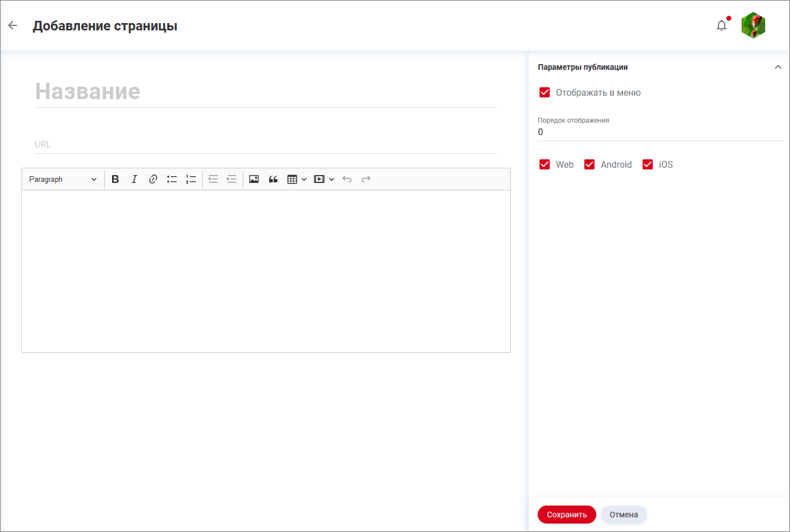
Task: Uncheck "Отображать в меню" checkbox
Action: 544,92
